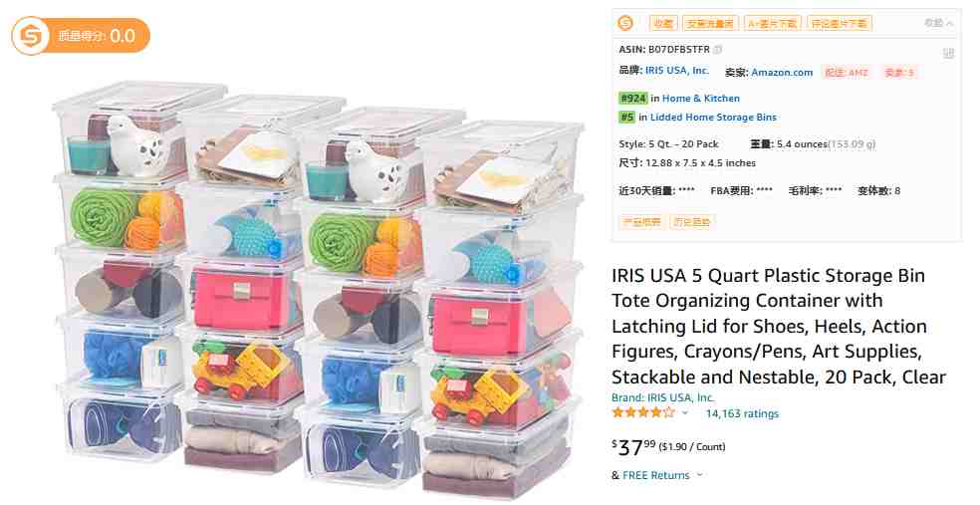Copy the ASIN using the copy icon

click(717, 50)
